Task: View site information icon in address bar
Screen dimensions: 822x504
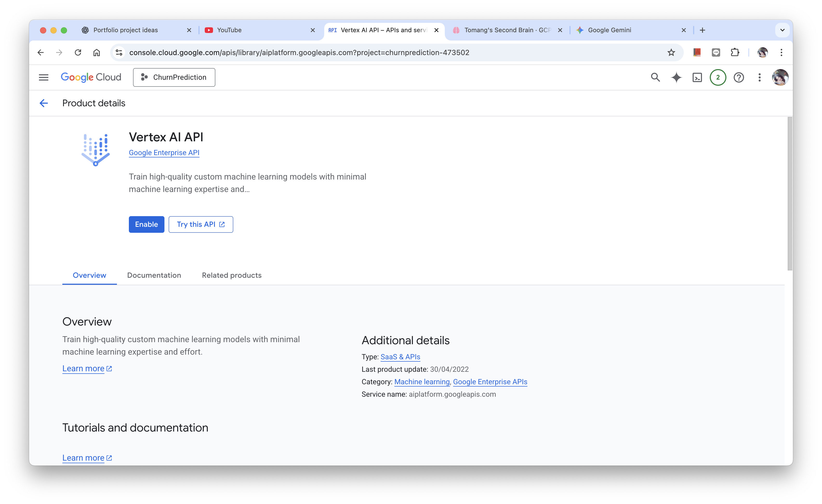Action: (119, 52)
